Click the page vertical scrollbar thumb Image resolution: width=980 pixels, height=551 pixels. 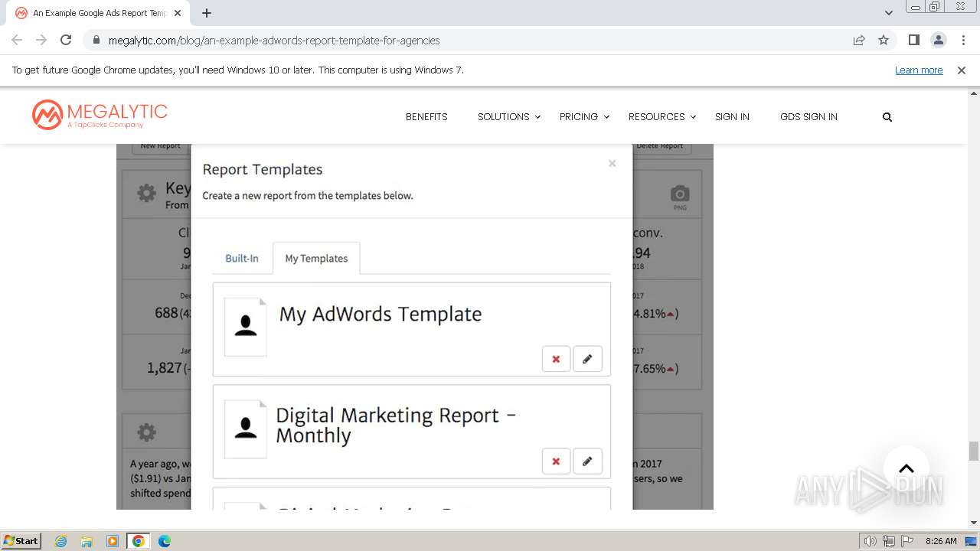click(x=974, y=451)
